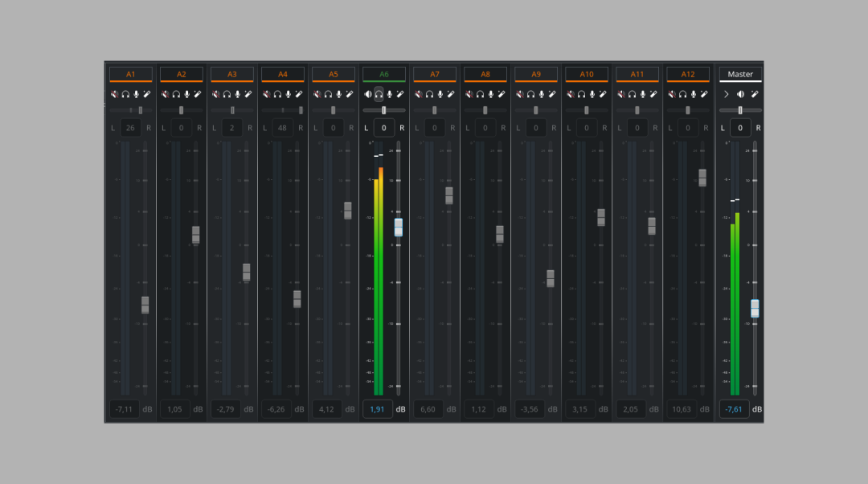Arm track A3 for recording with the microphone

click(237, 94)
